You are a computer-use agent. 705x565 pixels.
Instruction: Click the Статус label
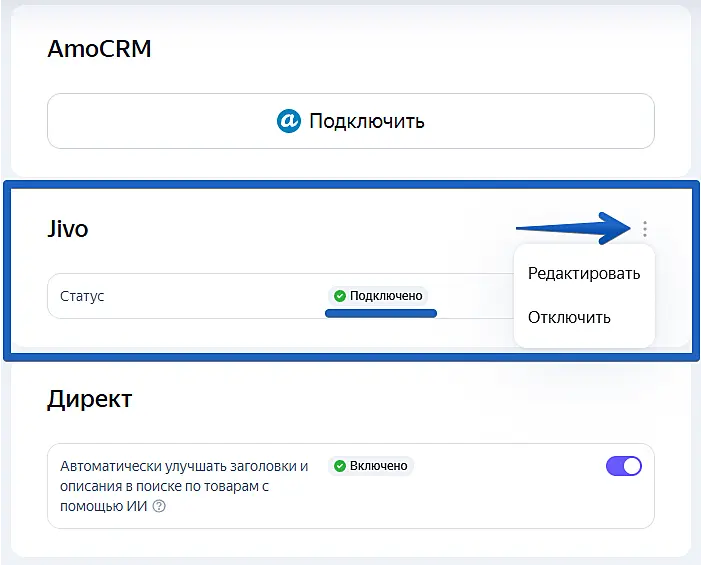[82, 296]
